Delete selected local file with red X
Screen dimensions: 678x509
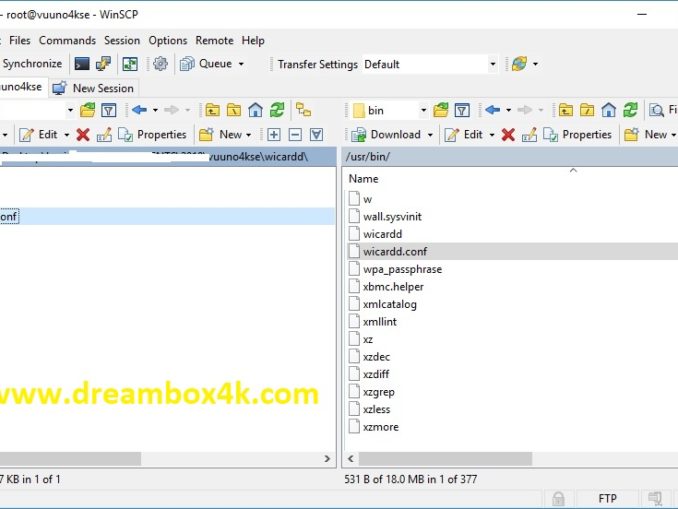[83, 134]
